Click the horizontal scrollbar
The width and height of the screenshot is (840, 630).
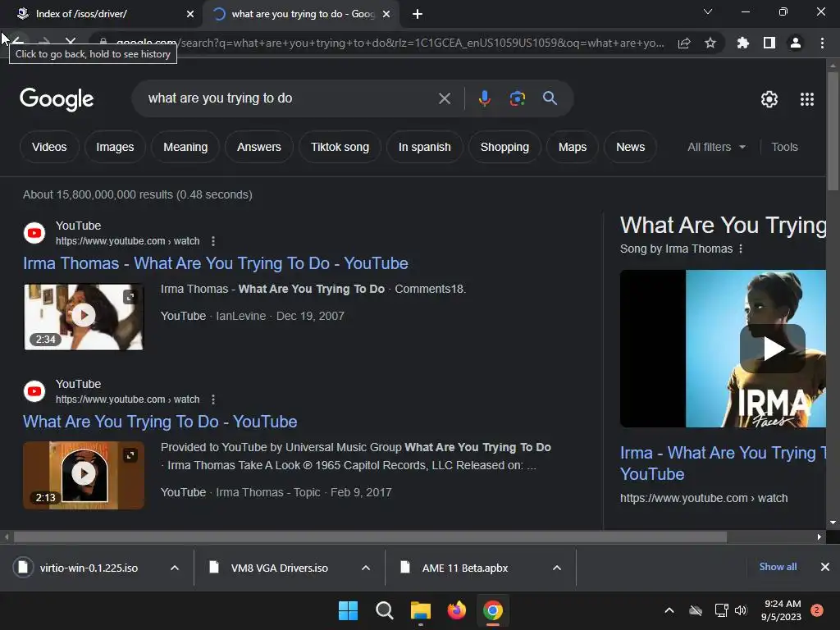(x=370, y=536)
